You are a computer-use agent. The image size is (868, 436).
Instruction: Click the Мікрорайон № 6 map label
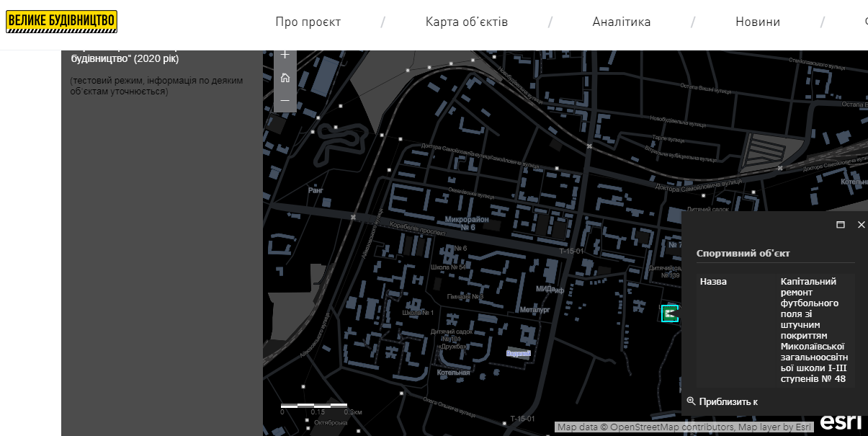point(467,223)
